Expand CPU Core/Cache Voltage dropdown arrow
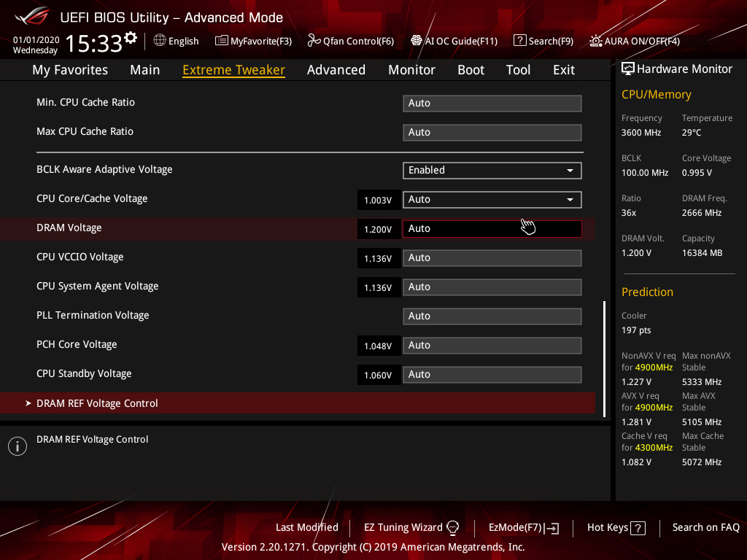Image resolution: width=747 pixels, height=560 pixels. (570, 200)
